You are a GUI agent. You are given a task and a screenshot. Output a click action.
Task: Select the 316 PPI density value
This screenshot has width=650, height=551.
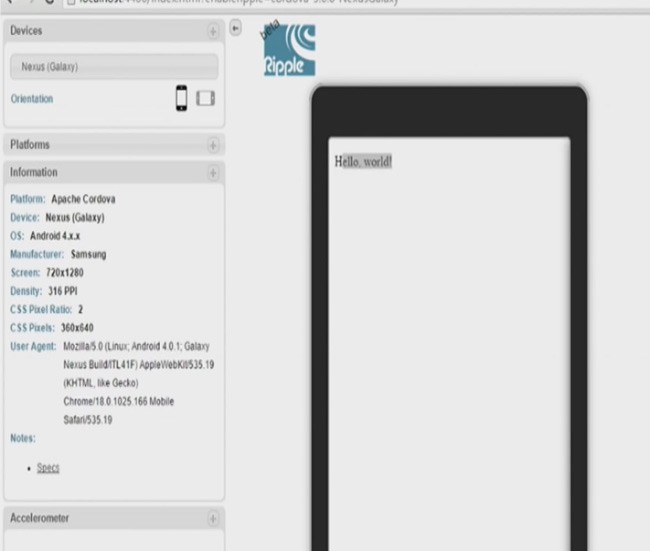click(x=63, y=291)
